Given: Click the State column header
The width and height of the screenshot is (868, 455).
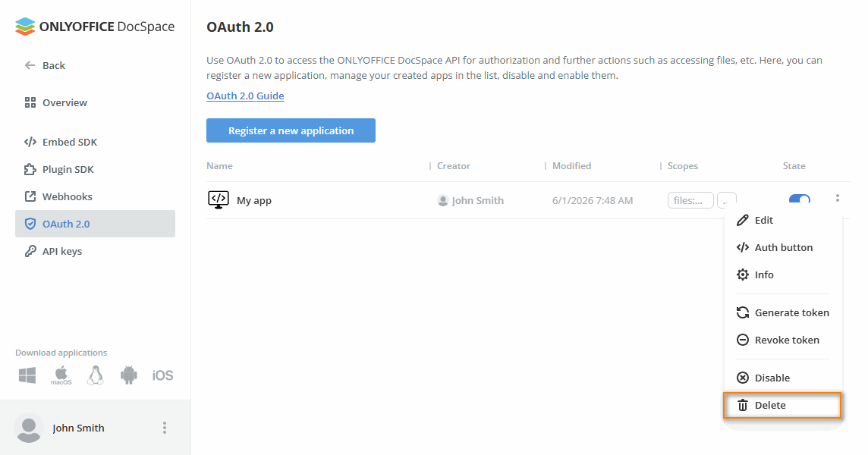Looking at the screenshot, I should [x=794, y=166].
